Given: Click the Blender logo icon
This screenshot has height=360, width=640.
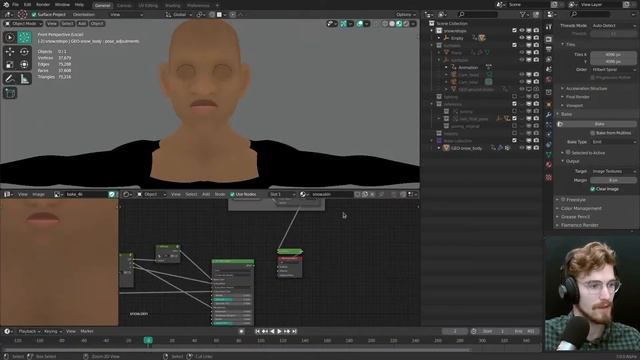Looking at the screenshot, I should [6, 4].
